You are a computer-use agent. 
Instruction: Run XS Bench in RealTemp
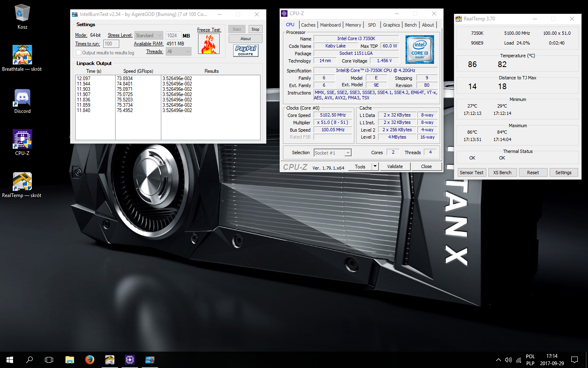coord(502,173)
